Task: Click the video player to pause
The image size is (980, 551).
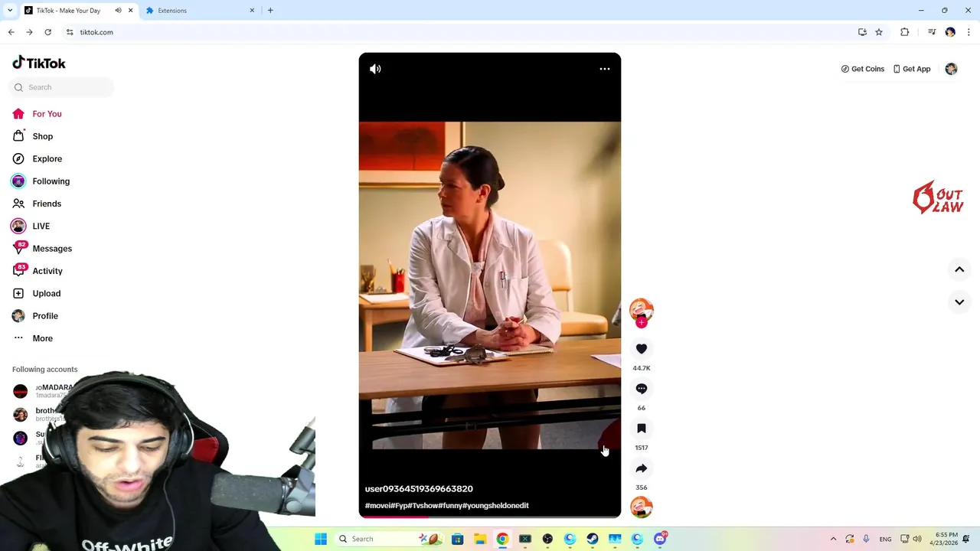Action: 490,285
